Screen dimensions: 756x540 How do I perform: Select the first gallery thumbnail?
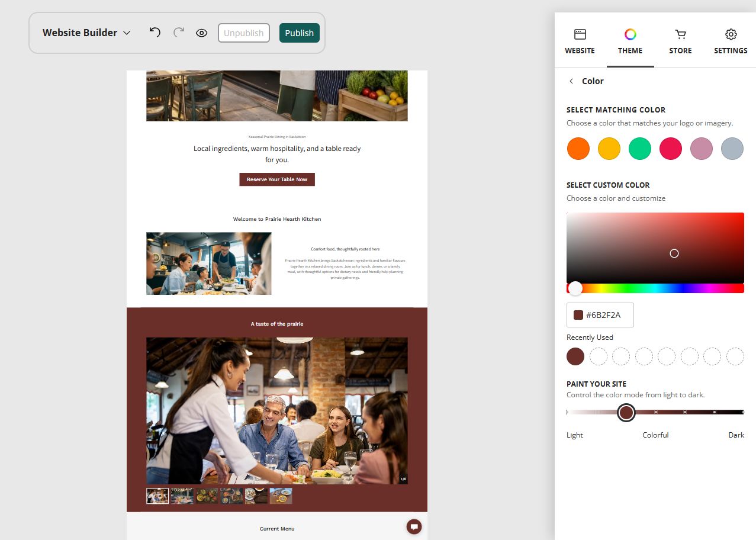[157, 496]
